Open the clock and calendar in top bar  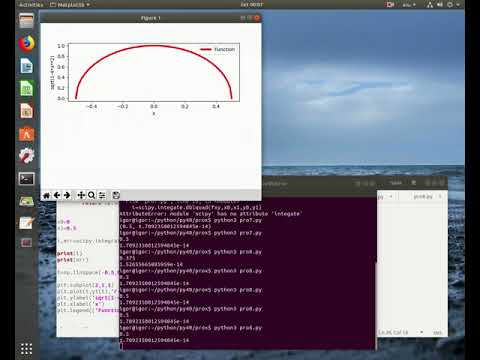point(252,5)
